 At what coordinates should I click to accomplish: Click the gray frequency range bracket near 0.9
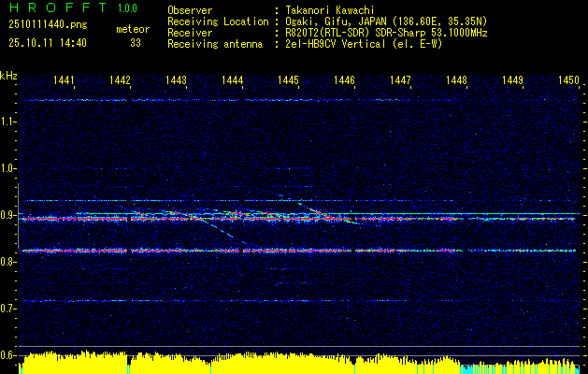tap(18, 216)
